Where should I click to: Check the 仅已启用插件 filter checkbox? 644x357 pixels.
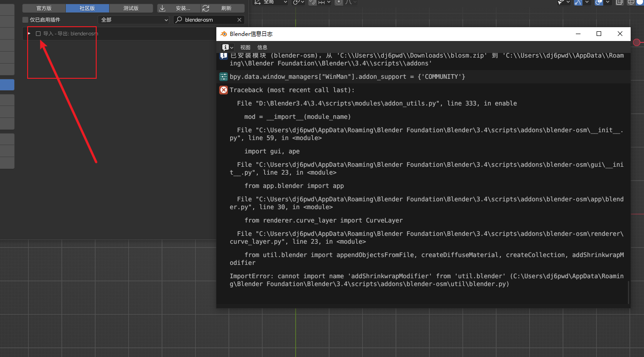pos(25,19)
